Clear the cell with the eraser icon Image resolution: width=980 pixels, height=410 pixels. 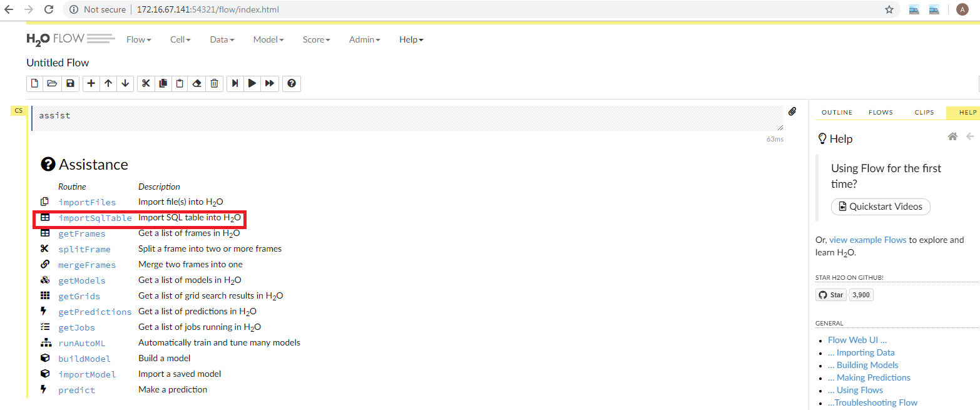197,83
